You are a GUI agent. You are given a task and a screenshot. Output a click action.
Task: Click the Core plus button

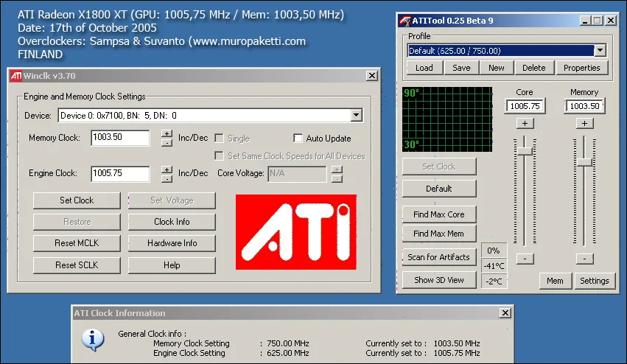tap(525, 123)
